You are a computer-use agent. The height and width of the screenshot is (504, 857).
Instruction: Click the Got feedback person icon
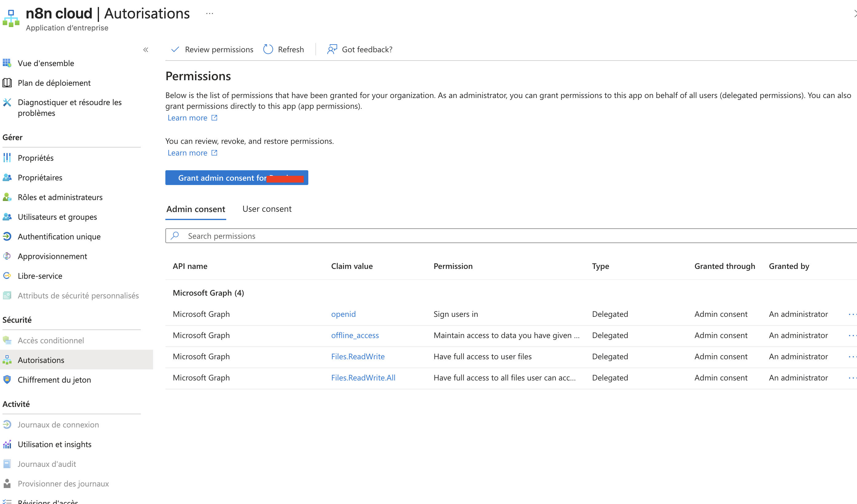332,50
